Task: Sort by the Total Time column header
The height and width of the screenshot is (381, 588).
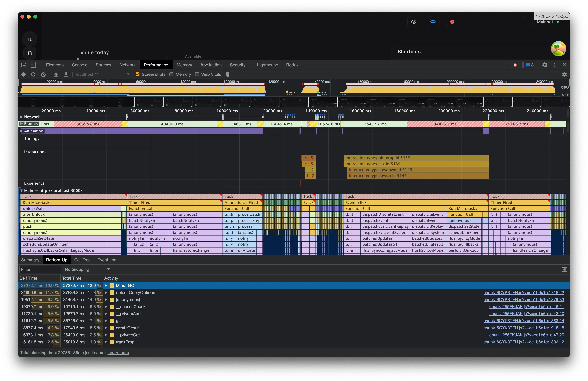Action: pyautogui.click(x=81, y=278)
